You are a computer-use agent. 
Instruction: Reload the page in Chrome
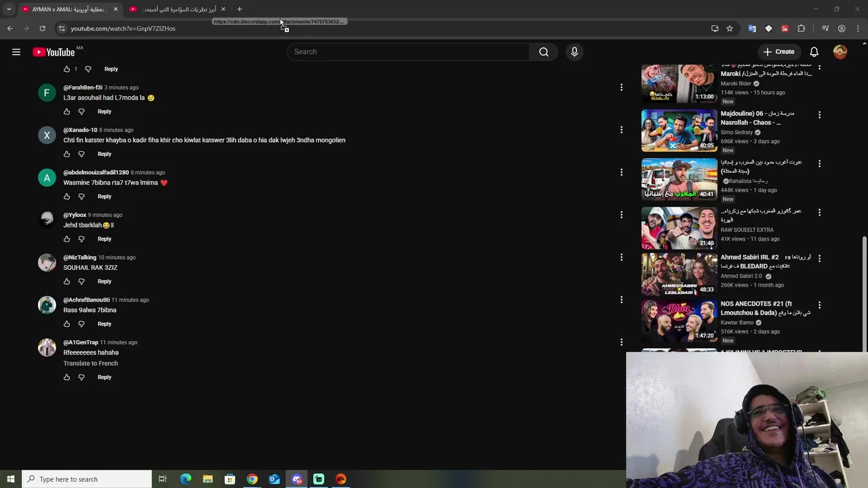(x=42, y=28)
